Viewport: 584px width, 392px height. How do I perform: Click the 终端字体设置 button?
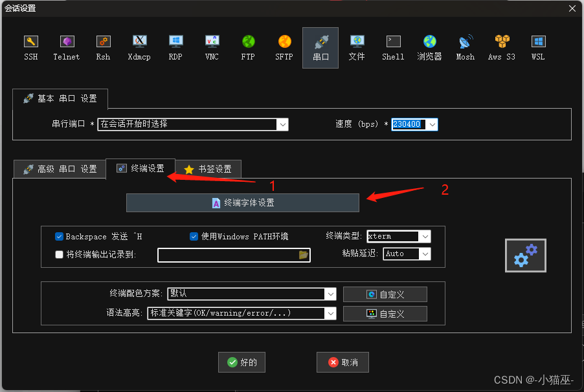[x=242, y=203]
